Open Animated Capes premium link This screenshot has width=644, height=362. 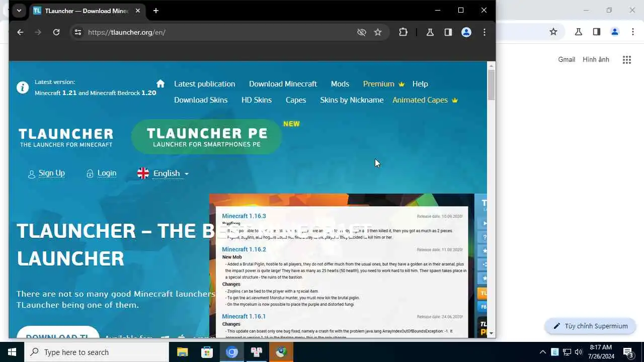pyautogui.click(x=425, y=100)
